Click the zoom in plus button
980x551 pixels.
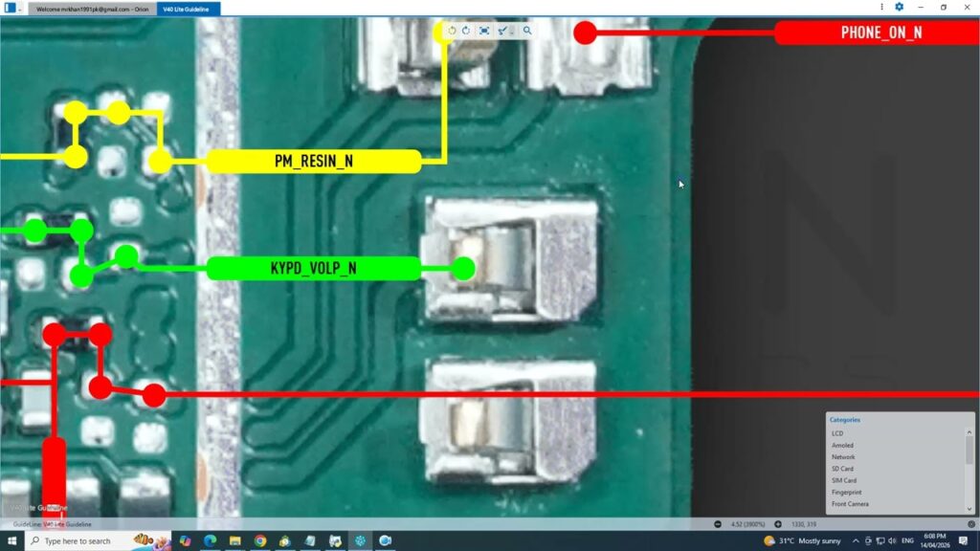click(778, 524)
